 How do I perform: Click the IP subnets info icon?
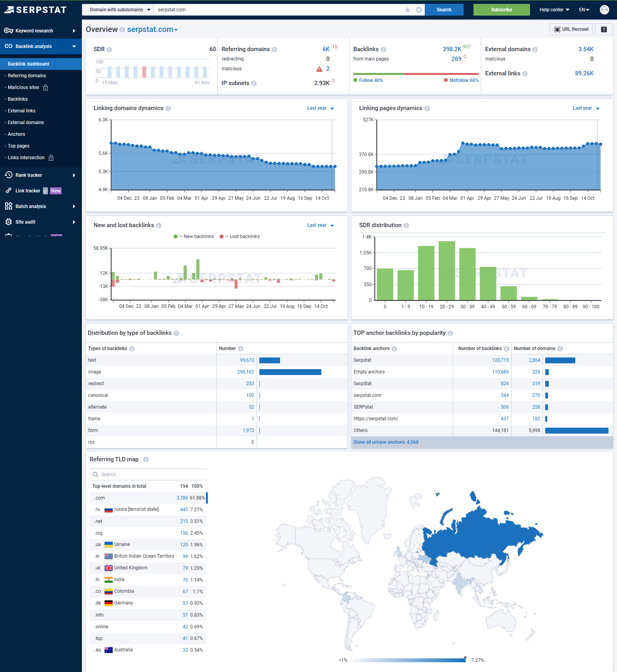pyautogui.click(x=254, y=84)
